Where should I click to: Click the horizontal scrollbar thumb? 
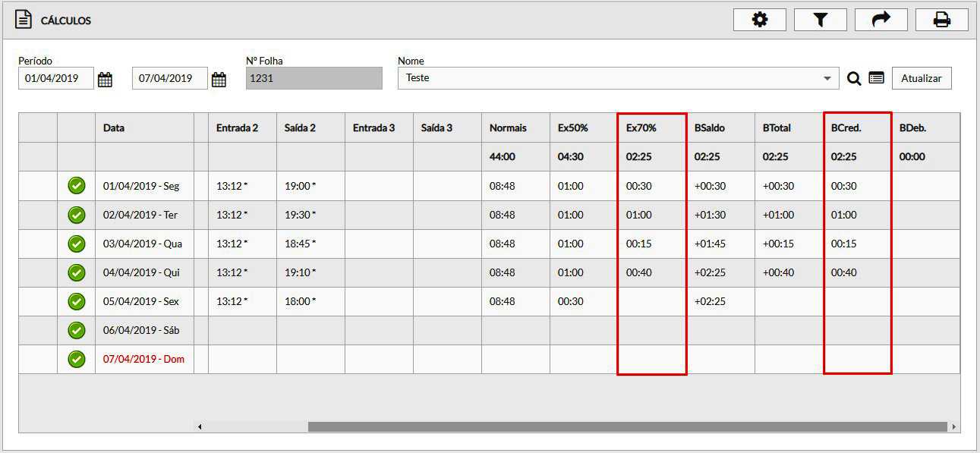tap(627, 426)
